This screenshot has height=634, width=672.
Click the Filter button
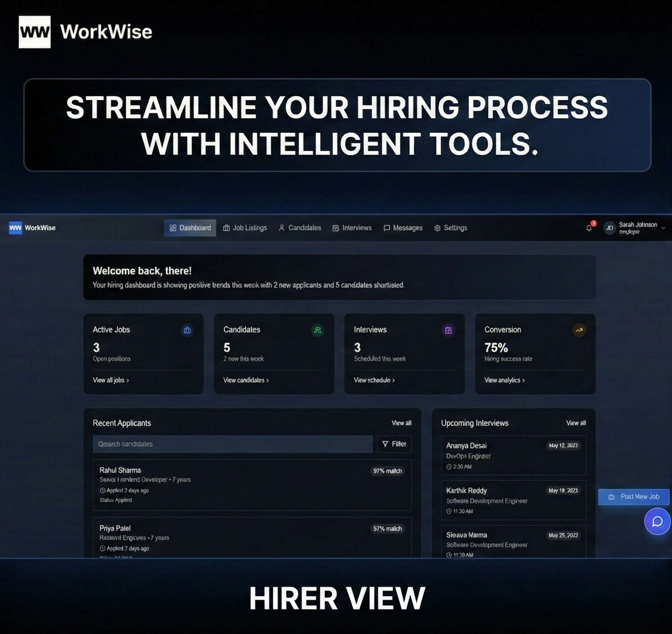[394, 444]
